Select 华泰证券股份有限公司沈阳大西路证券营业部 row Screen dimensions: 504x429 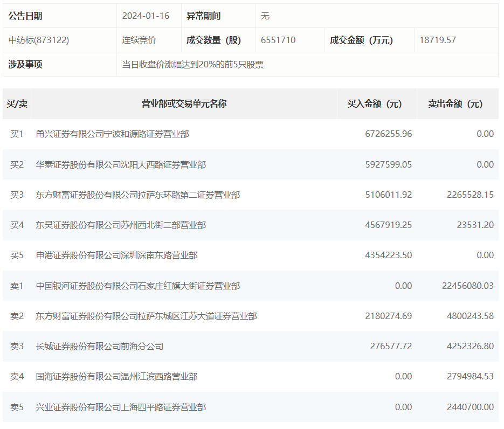(251, 164)
